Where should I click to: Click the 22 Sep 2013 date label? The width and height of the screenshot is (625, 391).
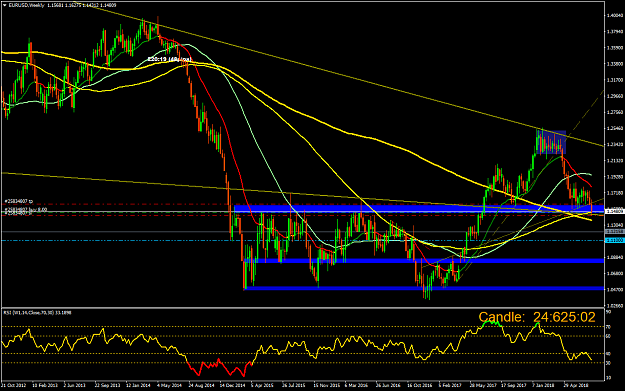(107, 385)
